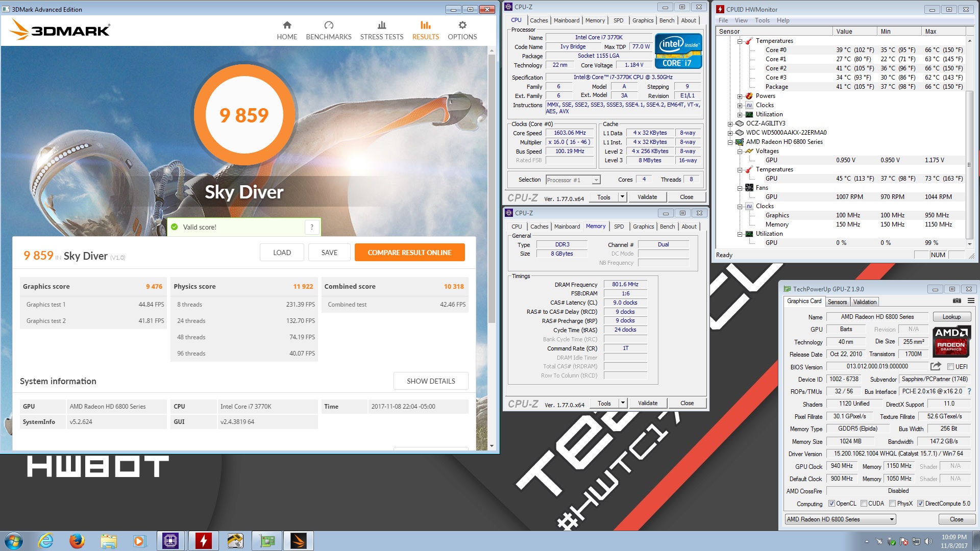Toggle the PhysX checkbox
The height and width of the screenshot is (551, 980).
coord(892,504)
